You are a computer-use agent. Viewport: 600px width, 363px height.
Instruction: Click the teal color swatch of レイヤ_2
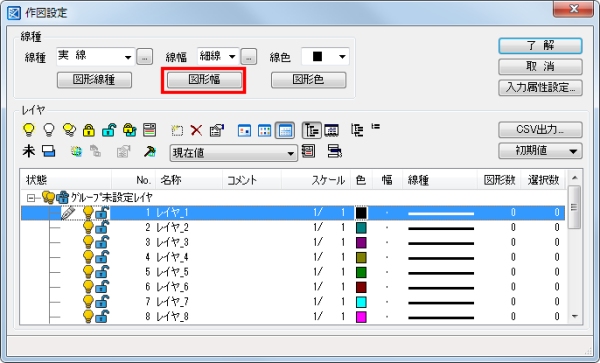click(x=361, y=228)
